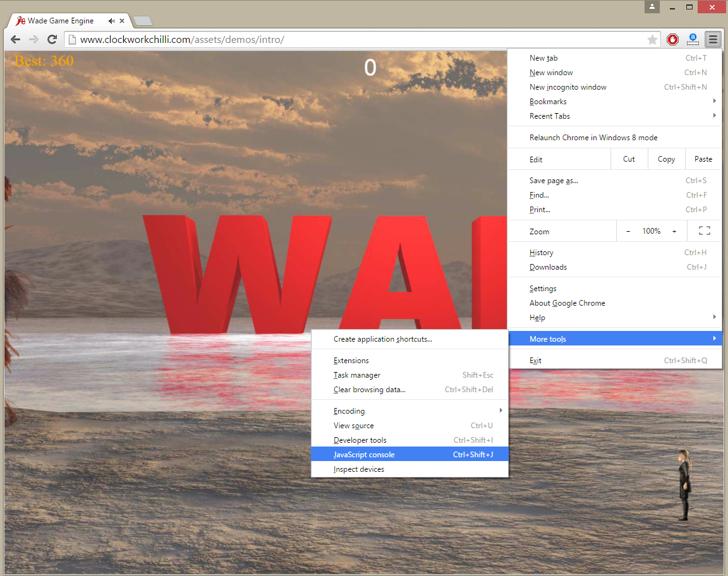The height and width of the screenshot is (576, 728).
Task: Open History from the menu
Action: pos(615,253)
